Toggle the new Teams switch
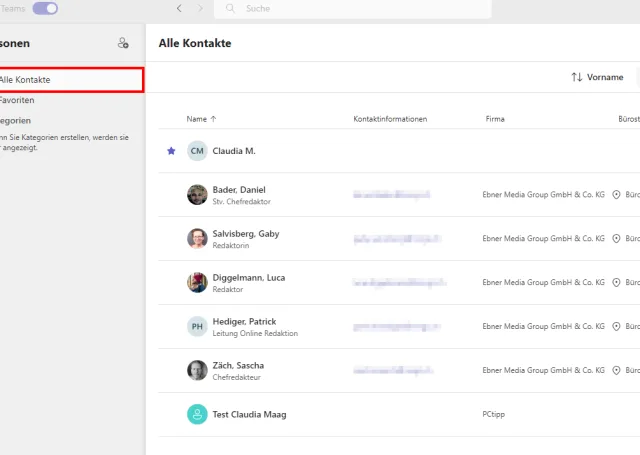 pos(45,8)
